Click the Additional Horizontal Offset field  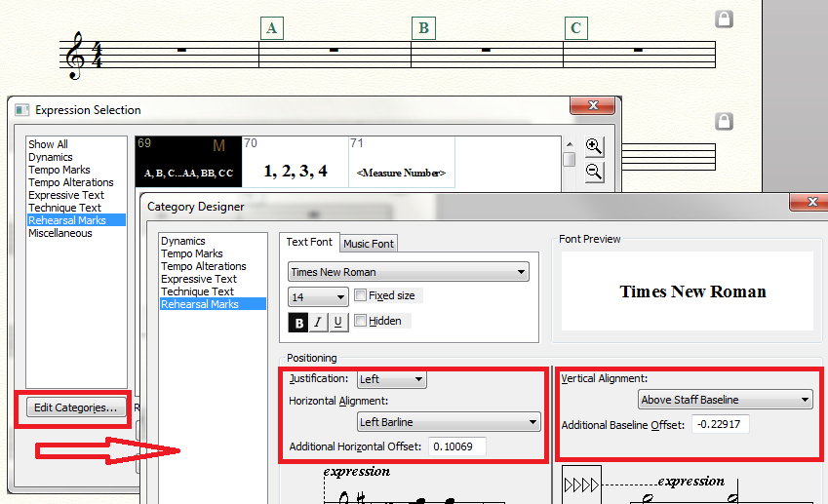point(457,446)
